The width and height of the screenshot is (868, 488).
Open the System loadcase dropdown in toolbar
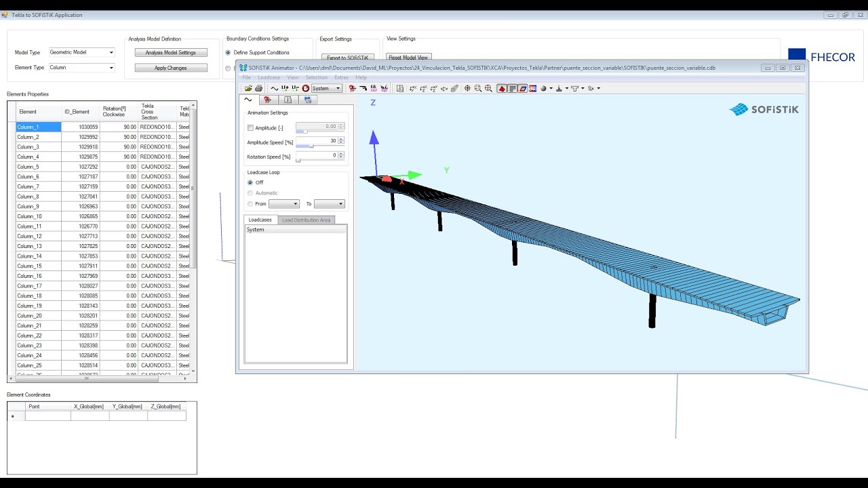pyautogui.click(x=327, y=88)
